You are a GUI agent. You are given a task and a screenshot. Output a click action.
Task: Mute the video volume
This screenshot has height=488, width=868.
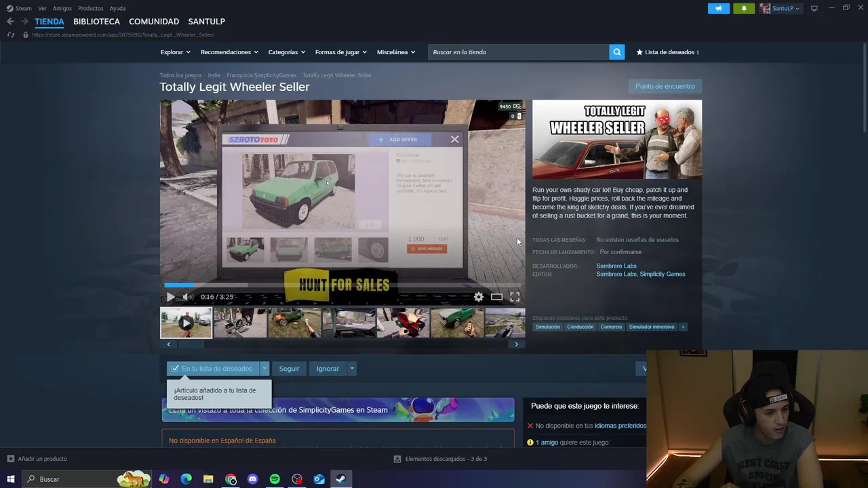coord(188,297)
